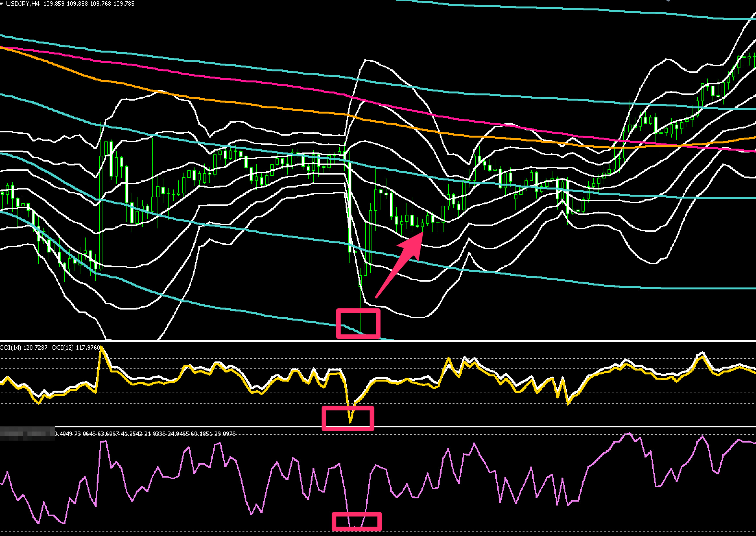Screen dimensions: 756x536
Task: Click the indicator value 63.6067
Action: 108,434
